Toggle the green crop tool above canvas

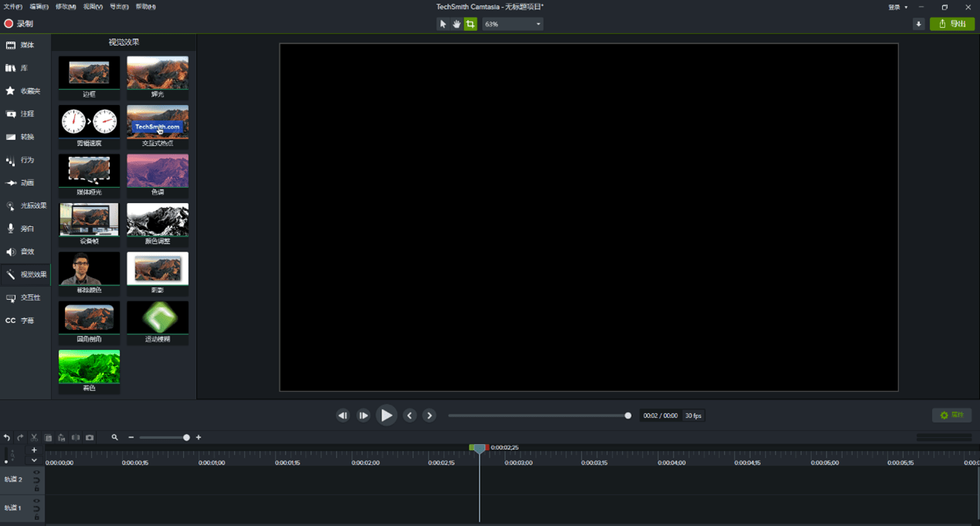tap(470, 24)
